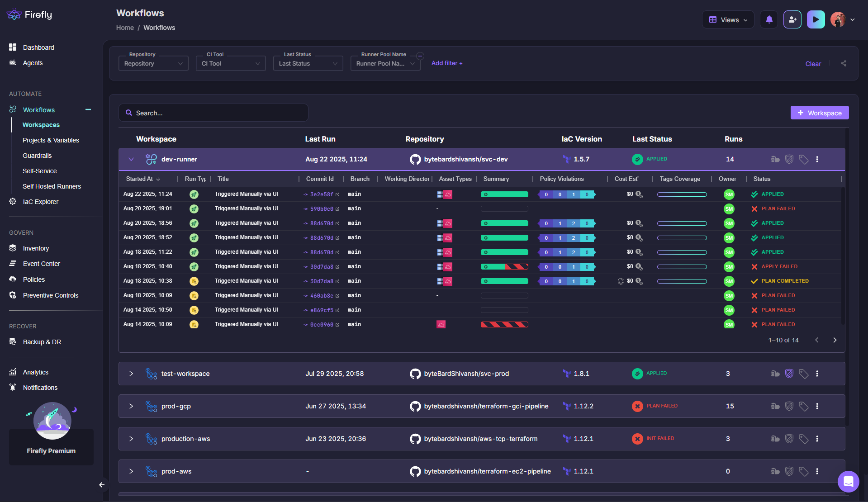868x502 pixels.
Task: Expand the prod-gcp workspace row
Action: (x=131, y=406)
